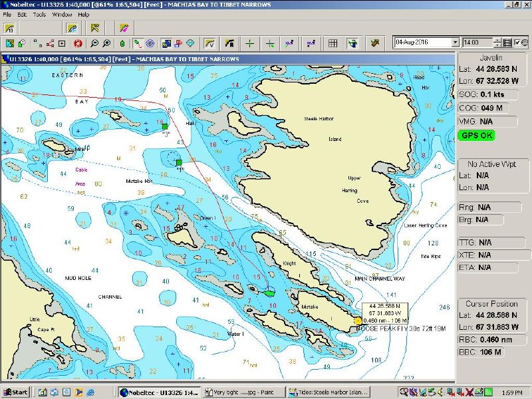This screenshot has width=532, height=399.
Task: Click the green GPS OK status button
Action: click(476, 135)
